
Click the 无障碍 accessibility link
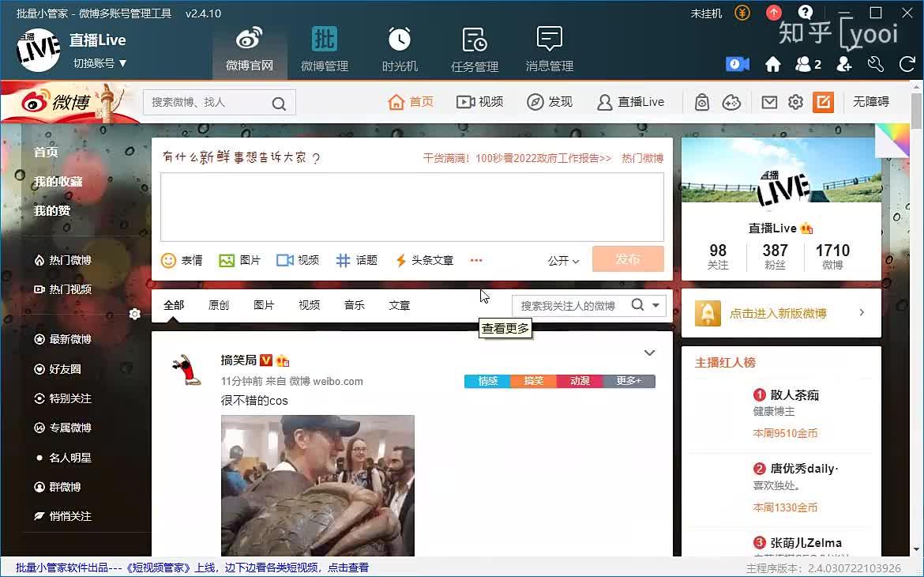[x=871, y=101]
